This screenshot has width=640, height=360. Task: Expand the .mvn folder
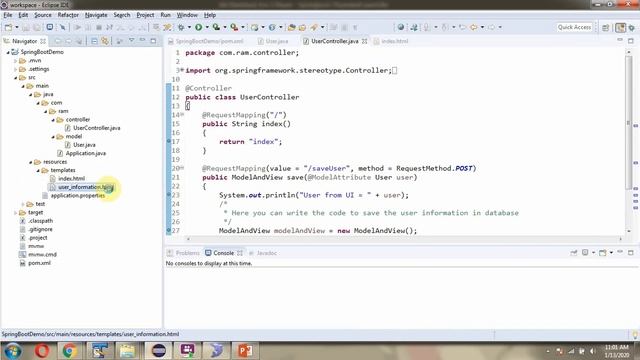[x=16, y=61]
